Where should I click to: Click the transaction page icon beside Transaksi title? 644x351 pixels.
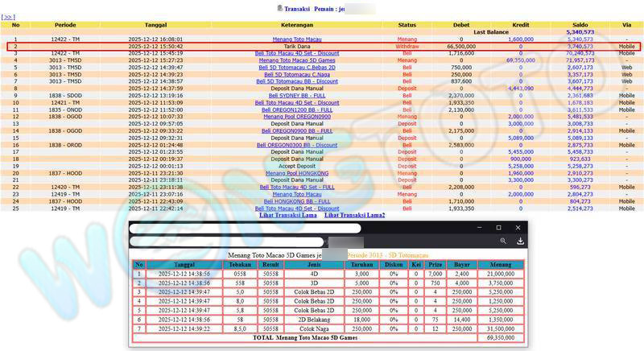point(279,8)
